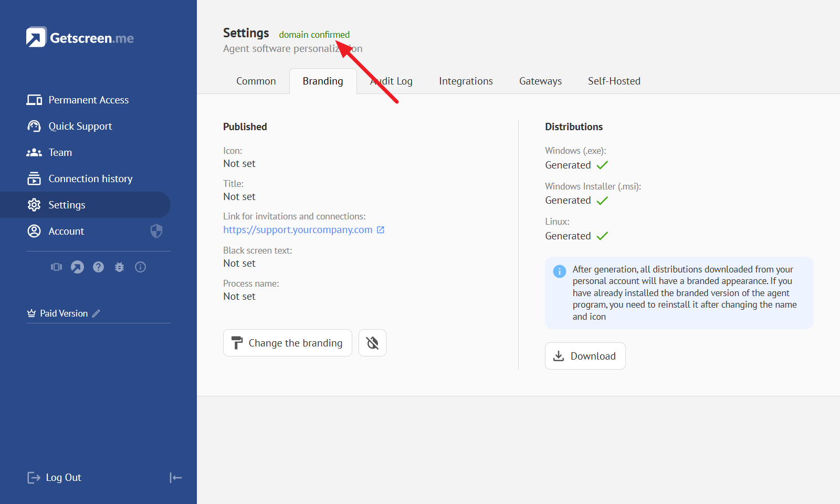The image size is (840, 504).
Task: Click the carousel icon in the sidebar
Action: 56,267
